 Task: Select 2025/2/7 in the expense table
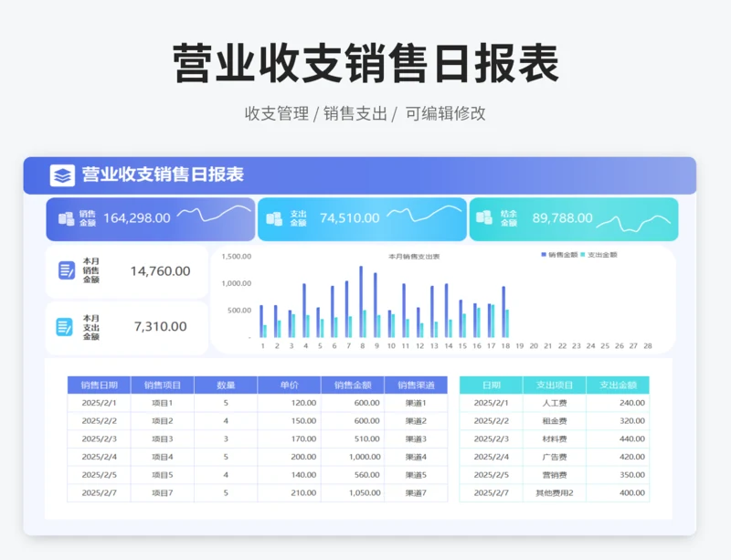tap(491, 493)
